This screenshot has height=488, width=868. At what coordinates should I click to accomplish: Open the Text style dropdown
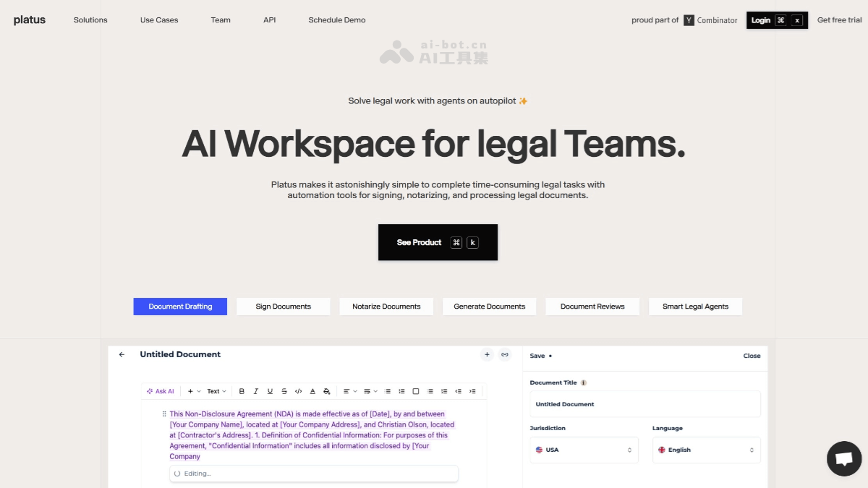pos(216,391)
